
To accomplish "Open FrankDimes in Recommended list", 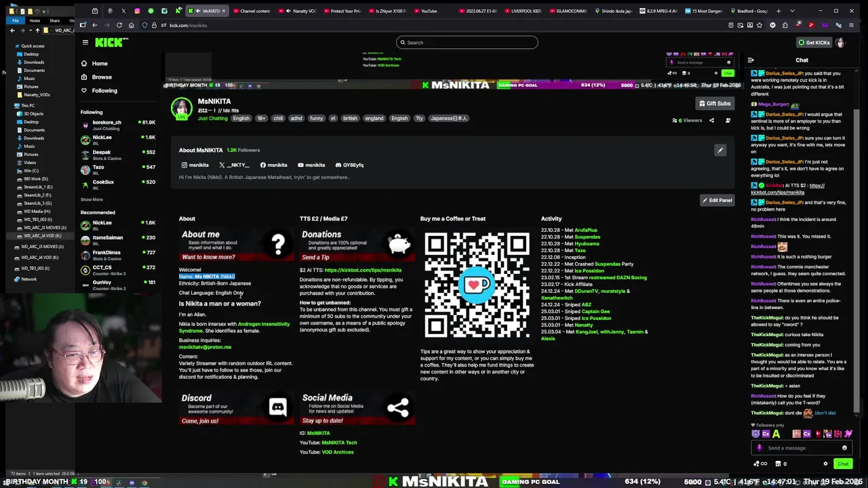I will click(x=117, y=255).
